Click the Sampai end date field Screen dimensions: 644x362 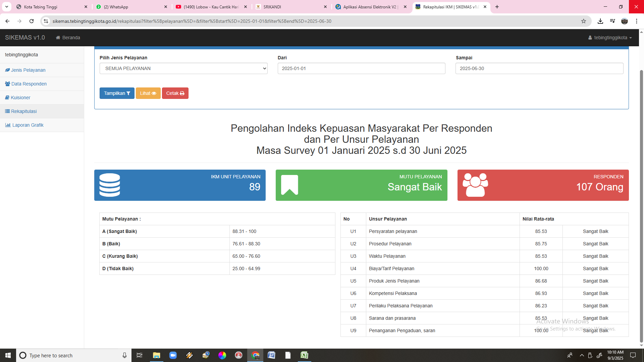[539, 68]
